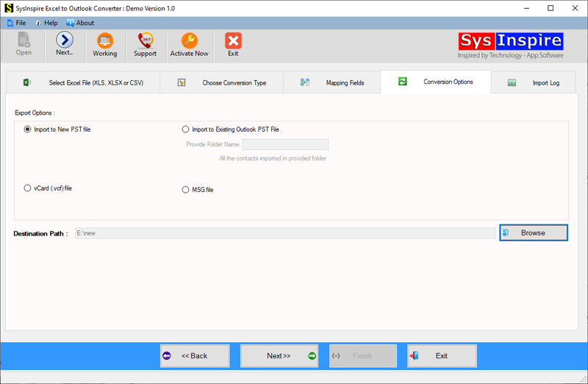Click the 24/7 Support phone icon
This screenshot has height=384, width=588.
(146, 40)
